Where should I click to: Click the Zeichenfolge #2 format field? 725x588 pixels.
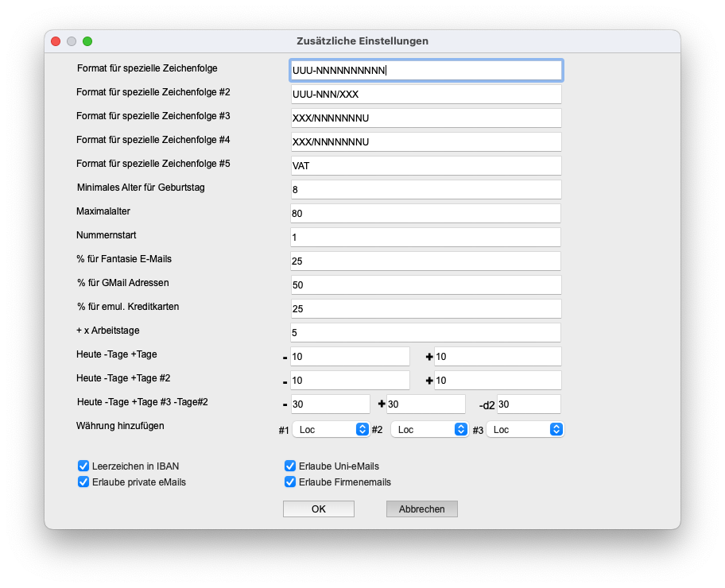click(426, 95)
